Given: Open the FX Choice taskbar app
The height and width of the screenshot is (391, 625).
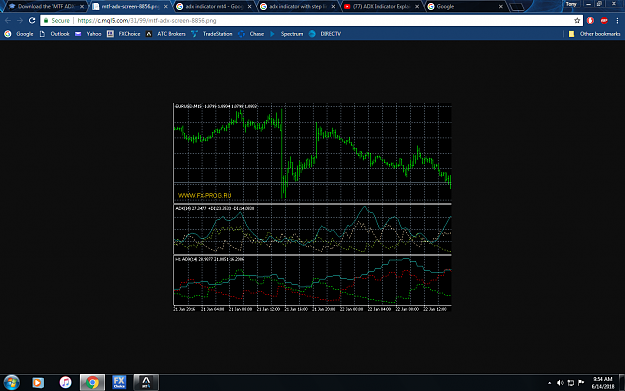Looking at the screenshot, I should point(119,383).
